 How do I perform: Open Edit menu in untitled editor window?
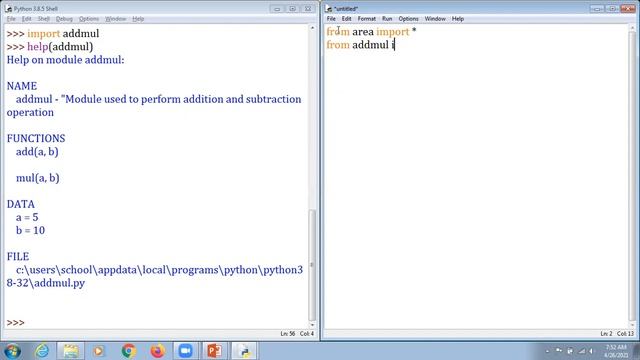click(x=347, y=19)
